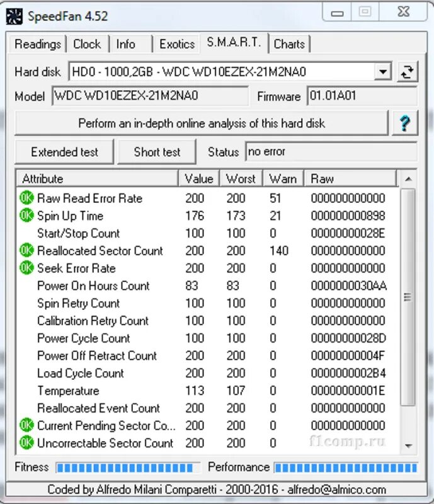Click the refresh hard disk list icon
The width and height of the screenshot is (434, 504).
(408, 71)
